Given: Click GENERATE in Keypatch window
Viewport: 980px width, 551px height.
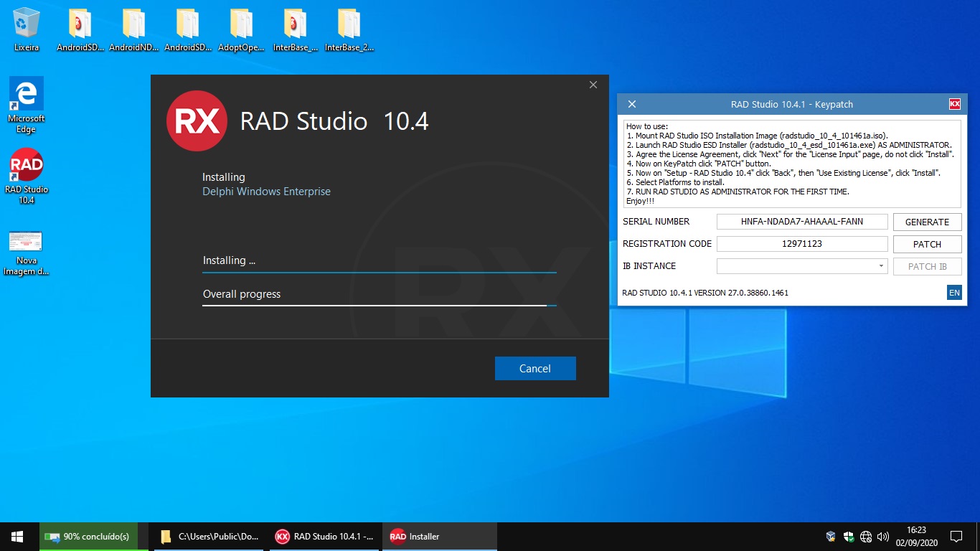Looking at the screenshot, I should point(927,222).
